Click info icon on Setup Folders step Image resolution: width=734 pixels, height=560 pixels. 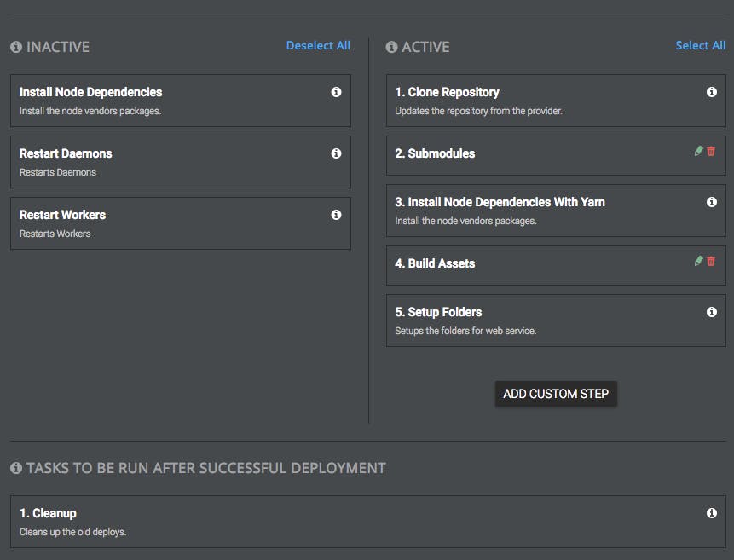712,312
